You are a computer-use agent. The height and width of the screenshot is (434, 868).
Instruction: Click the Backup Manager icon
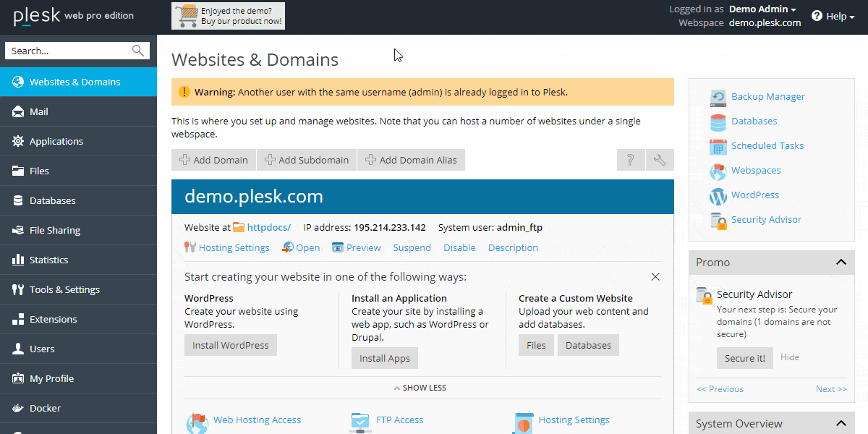(718, 97)
